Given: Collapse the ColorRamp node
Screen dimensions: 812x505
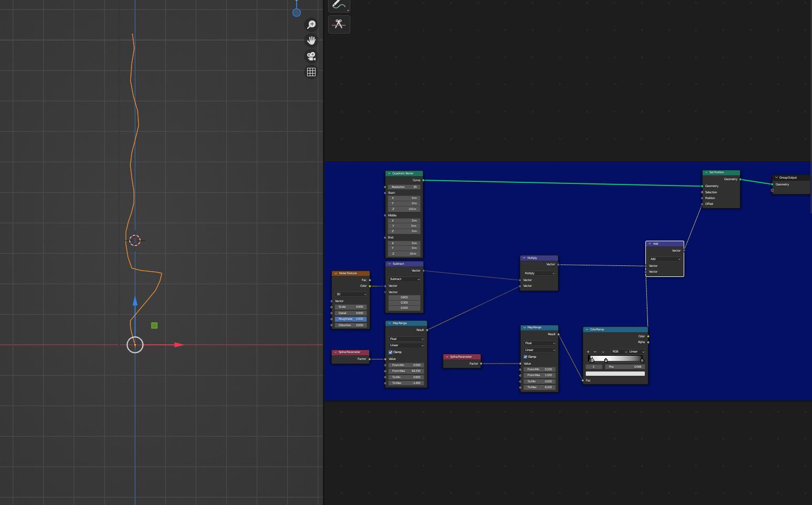Looking at the screenshot, I should (x=587, y=329).
